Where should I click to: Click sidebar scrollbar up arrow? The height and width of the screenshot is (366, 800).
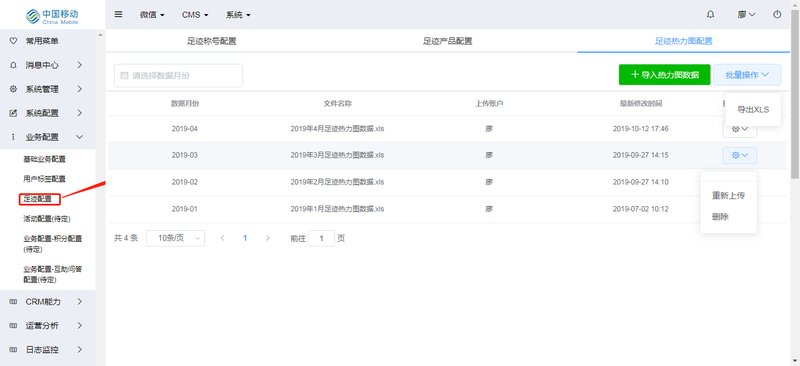click(x=100, y=34)
